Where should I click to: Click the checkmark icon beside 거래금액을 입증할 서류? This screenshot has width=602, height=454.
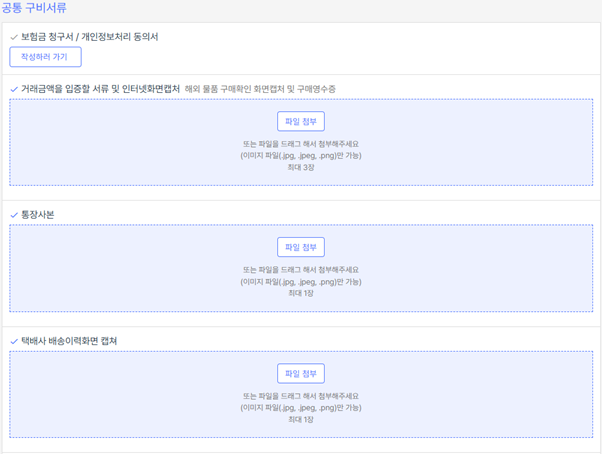[14, 90]
